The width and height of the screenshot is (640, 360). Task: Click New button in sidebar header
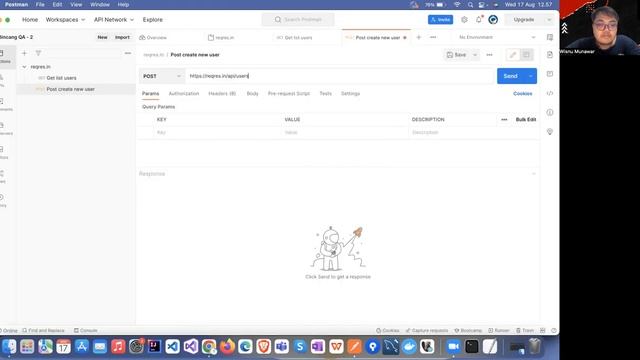(x=102, y=37)
